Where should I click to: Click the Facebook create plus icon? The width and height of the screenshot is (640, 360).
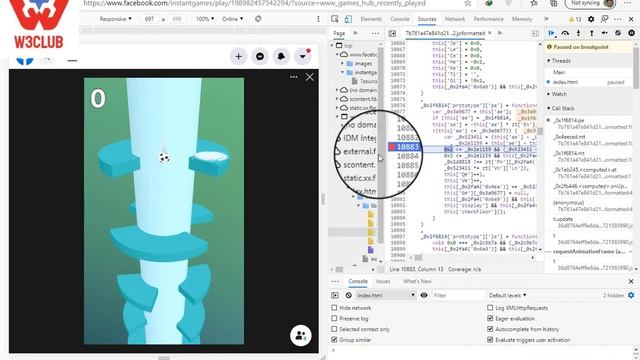[x=238, y=57]
